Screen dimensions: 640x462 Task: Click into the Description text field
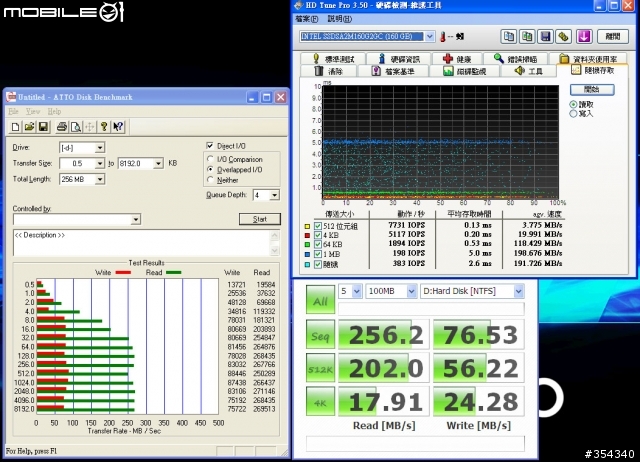coord(142,243)
